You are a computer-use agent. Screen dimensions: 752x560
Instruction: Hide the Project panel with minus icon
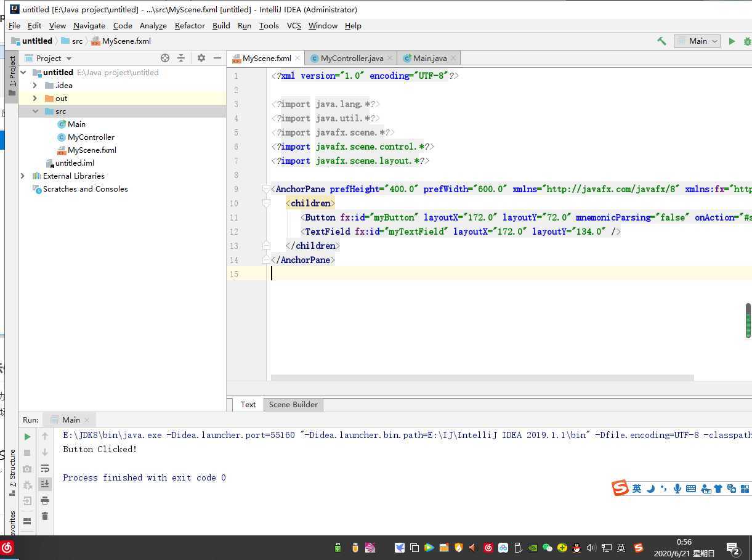(x=217, y=58)
